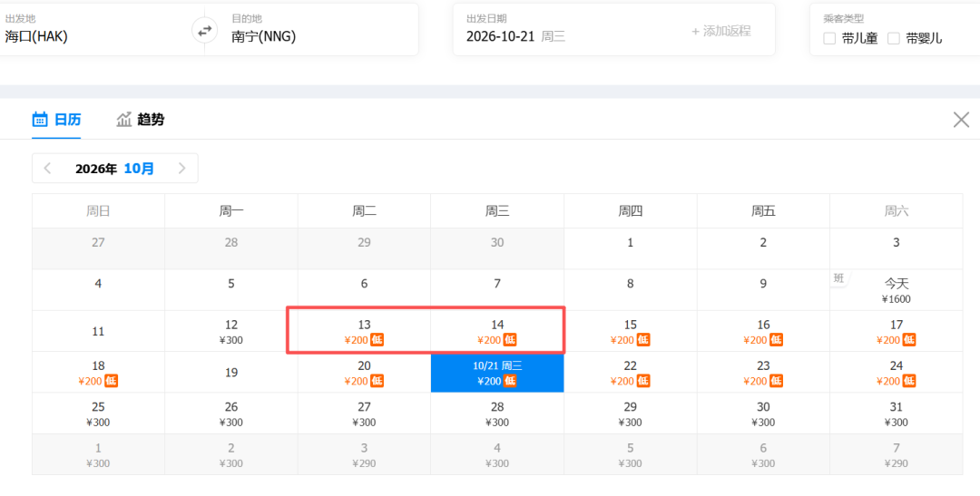
Task: Click the 10月 month label
Action: click(x=139, y=169)
